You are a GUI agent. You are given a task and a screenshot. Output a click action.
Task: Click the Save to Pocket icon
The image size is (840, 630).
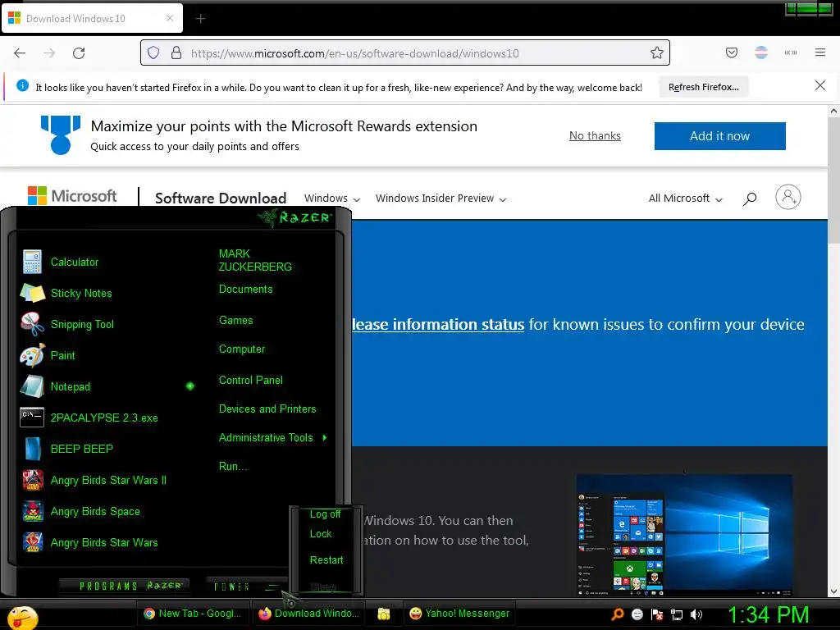(x=731, y=52)
